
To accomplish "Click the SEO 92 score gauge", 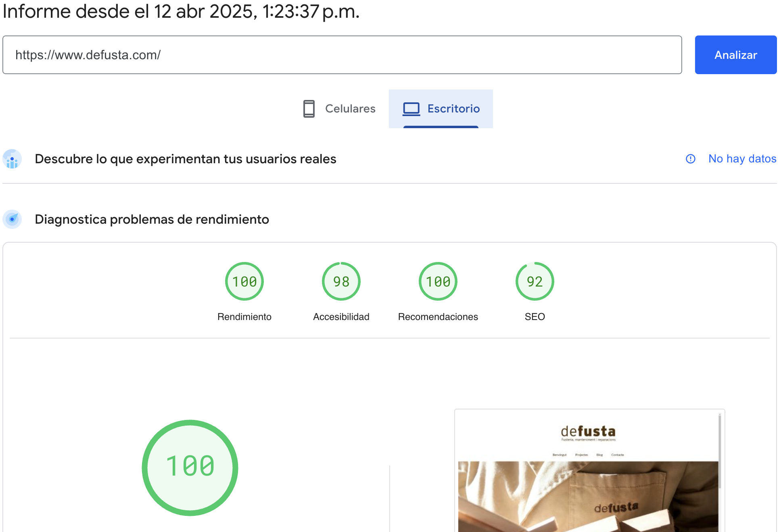I will 535,281.
